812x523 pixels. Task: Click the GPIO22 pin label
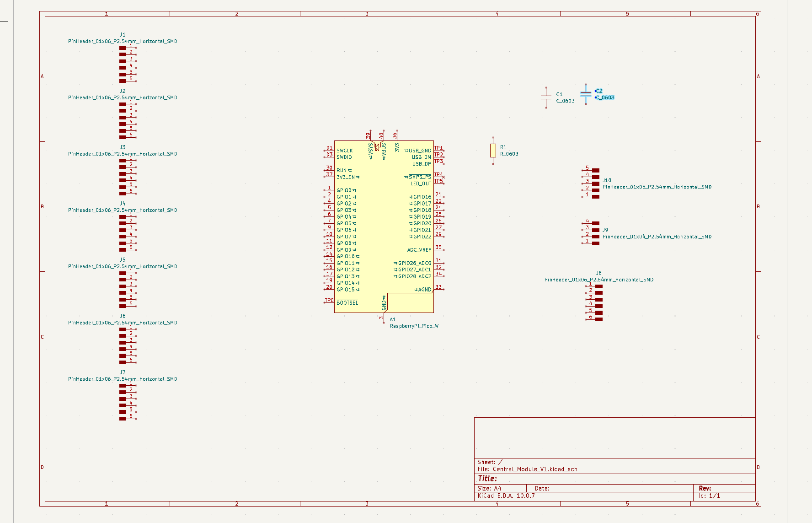tap(422, 237)
